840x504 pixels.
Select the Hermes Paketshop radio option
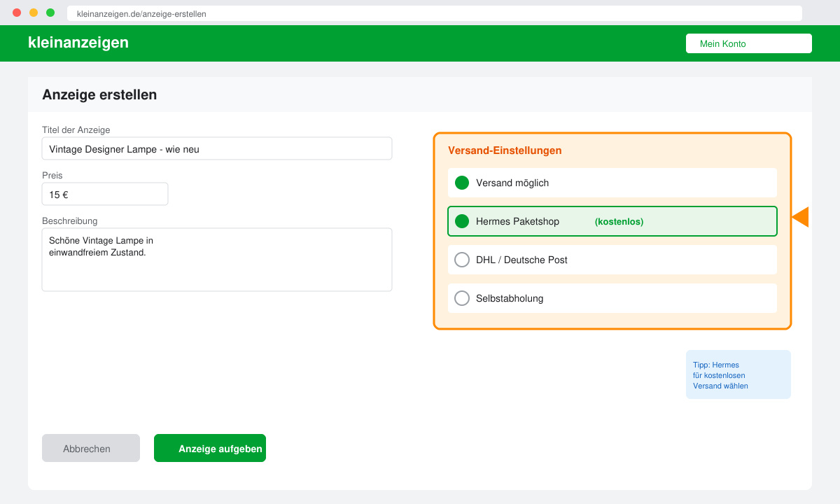(x=462, y=221)
